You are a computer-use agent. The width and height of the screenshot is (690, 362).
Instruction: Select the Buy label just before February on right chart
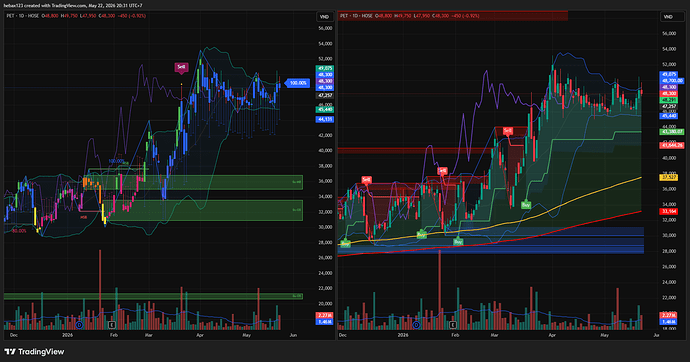(458, 241)
